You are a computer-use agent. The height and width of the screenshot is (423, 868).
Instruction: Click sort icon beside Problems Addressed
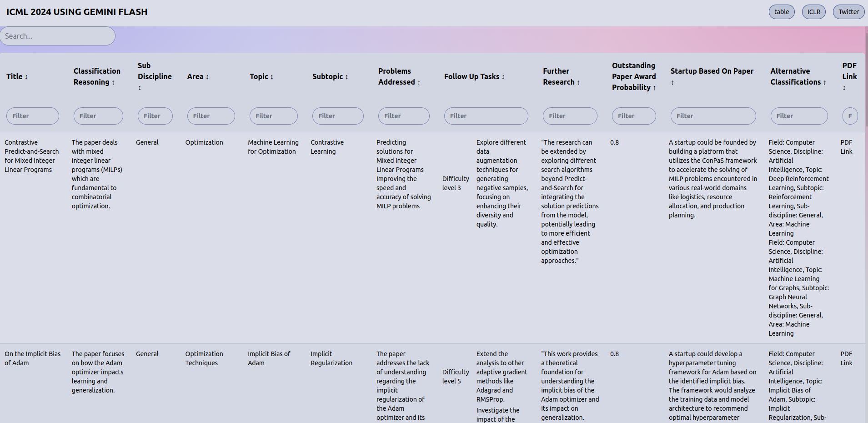[x=419, y=83]
